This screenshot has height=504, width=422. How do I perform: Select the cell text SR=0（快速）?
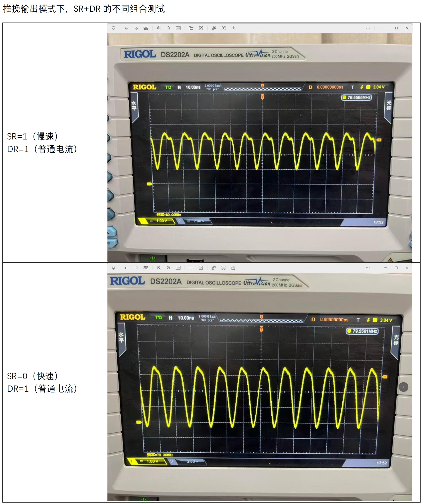click(32, 376)
